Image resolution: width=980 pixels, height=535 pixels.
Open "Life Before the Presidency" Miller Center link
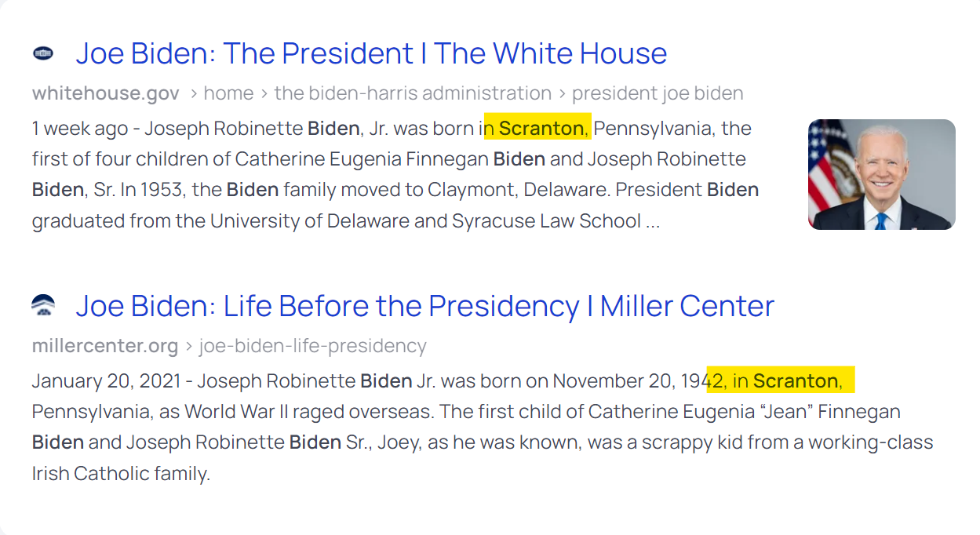(x=424, y=306)
